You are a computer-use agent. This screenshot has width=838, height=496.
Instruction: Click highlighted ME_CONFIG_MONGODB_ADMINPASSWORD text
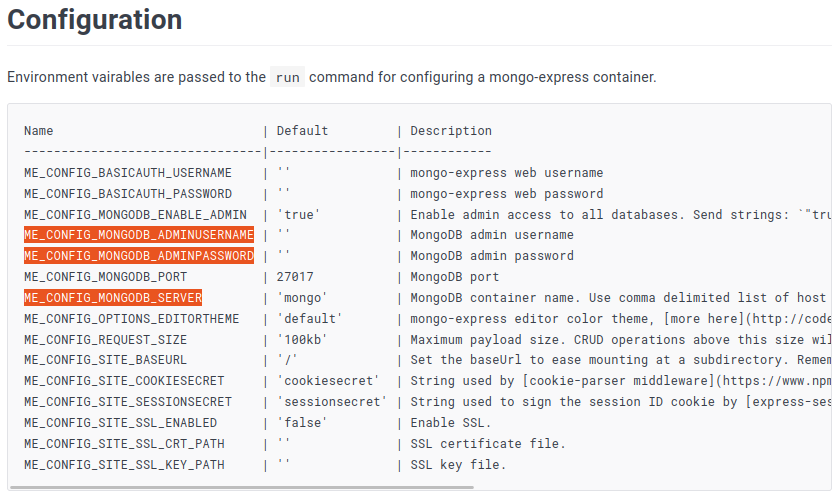point(139,256)
